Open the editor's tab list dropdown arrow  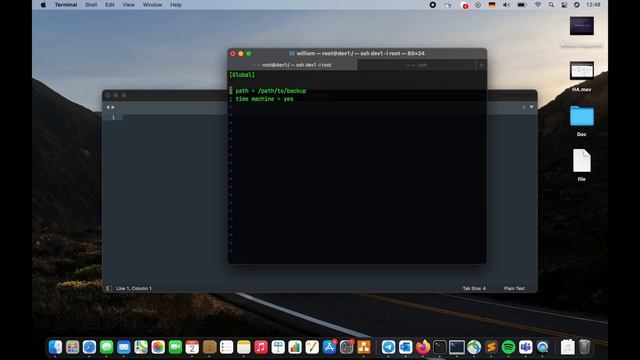tap(531, 107)
